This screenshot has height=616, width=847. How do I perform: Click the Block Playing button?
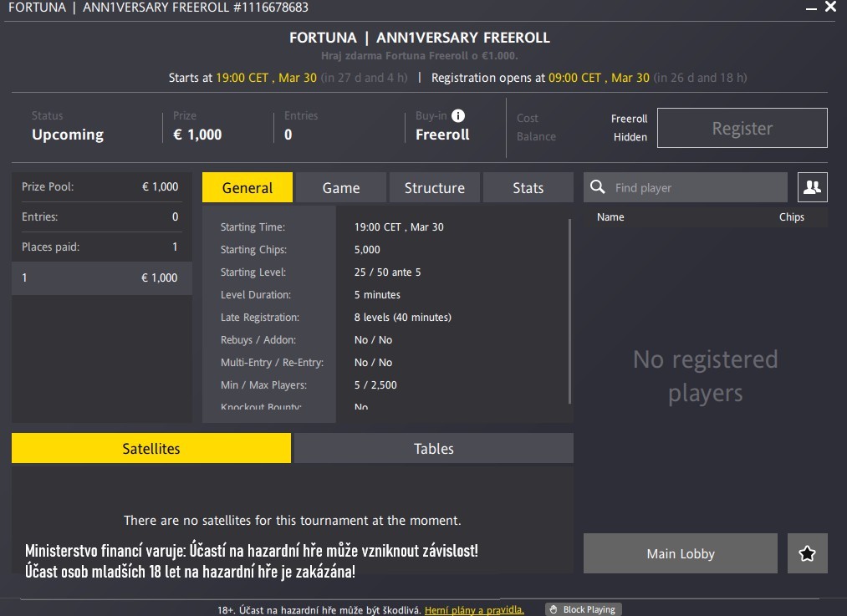click(x=584, y=609)
